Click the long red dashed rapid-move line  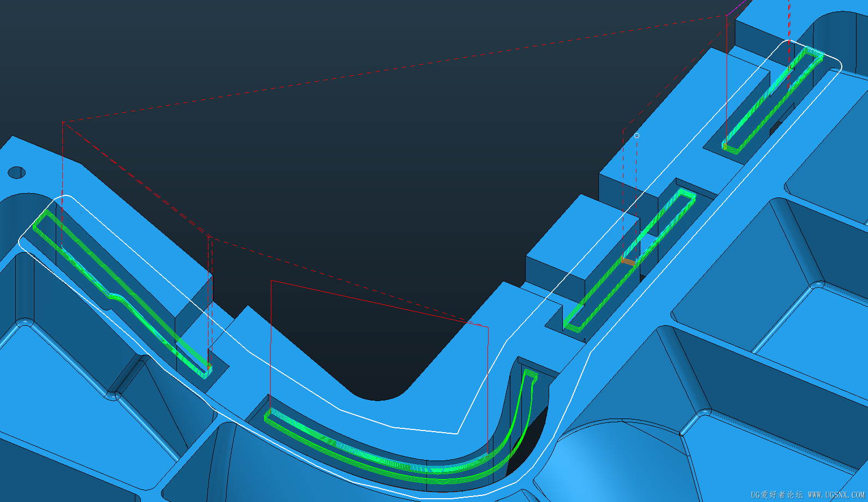393,69
